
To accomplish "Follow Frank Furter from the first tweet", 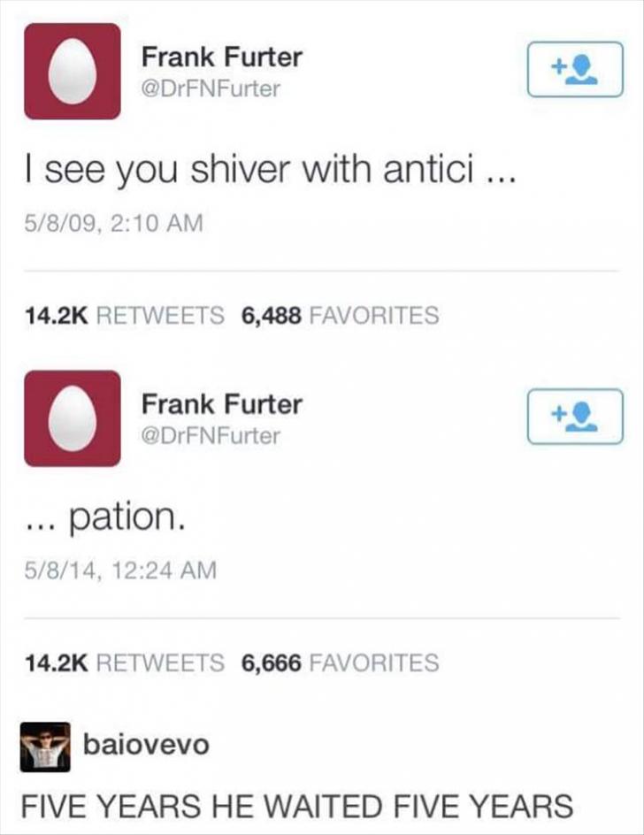I will pyautogui.click(x=575, y=71).
